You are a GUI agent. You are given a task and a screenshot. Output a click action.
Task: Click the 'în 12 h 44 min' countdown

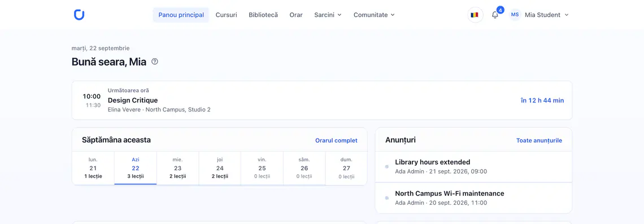[x=542, y=101]
